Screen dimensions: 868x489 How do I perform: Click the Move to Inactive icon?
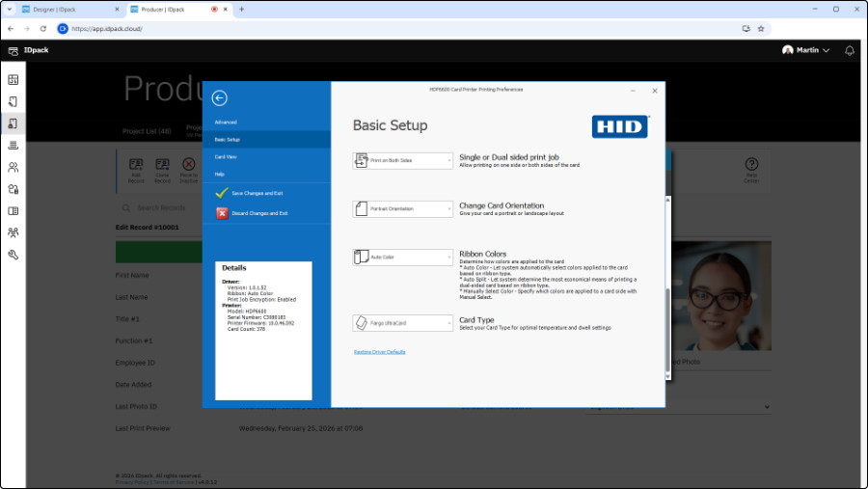coord(189,165)
